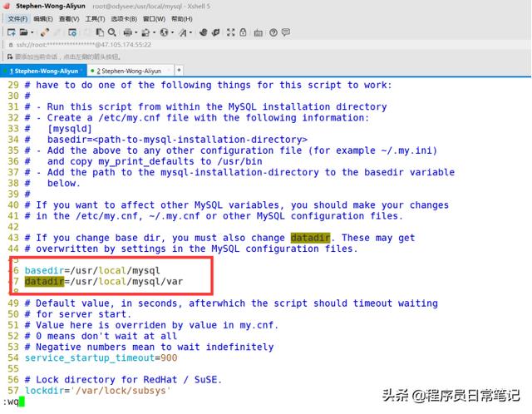Click the Copy icon in toolbar
This screenshot has width=532, height=414.
[100, 32]
